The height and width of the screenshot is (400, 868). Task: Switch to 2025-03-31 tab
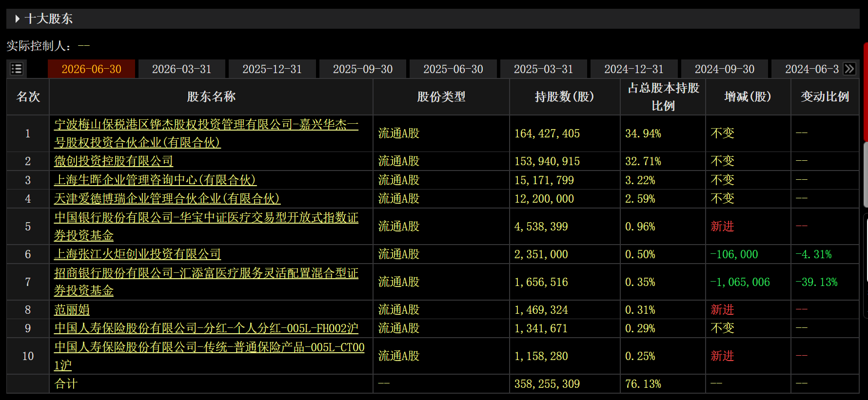(544, 69)
